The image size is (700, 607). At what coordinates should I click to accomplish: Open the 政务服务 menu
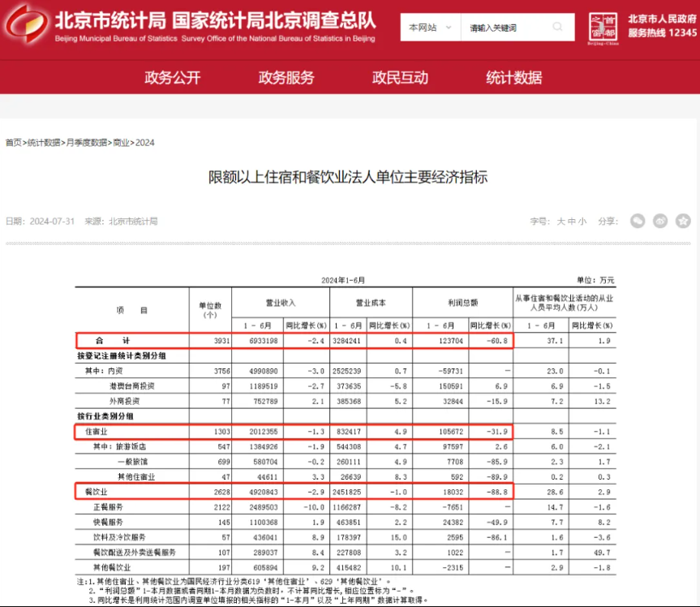point(286,78)
